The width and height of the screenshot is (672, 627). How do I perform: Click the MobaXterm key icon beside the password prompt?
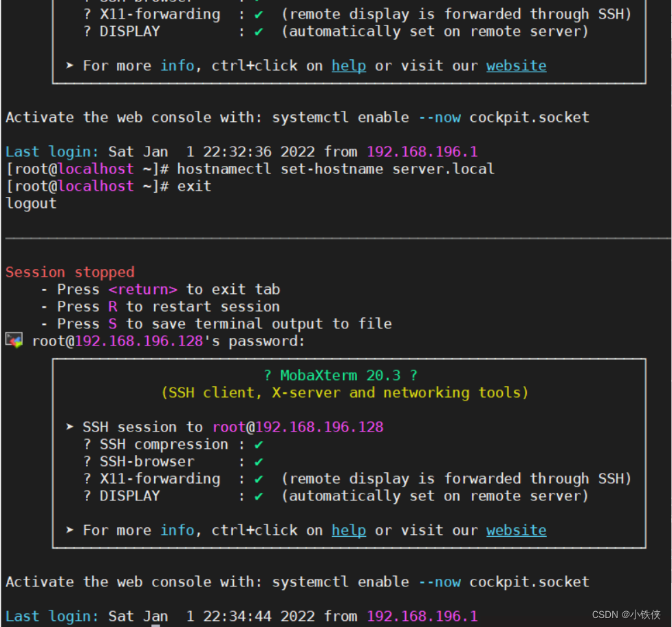click(14, 340)
